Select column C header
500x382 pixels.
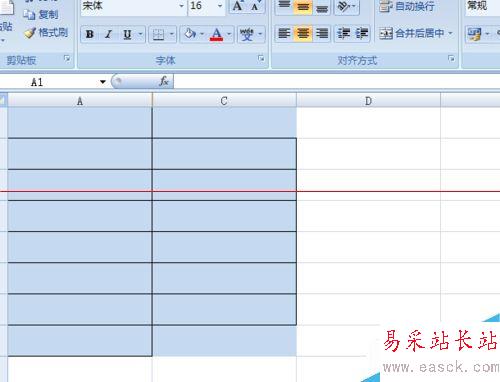(x=224, y=101)
